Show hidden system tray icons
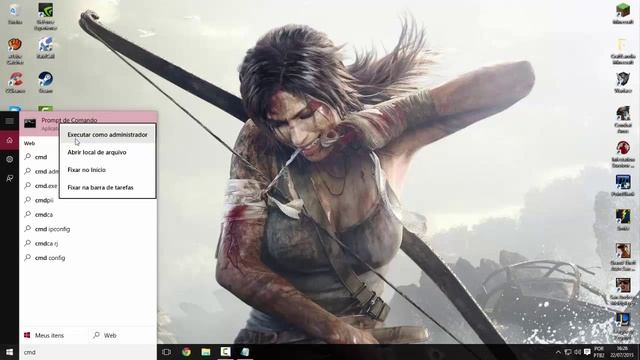Image resolution: width=640 pixels, height=360 pixels. click(x=558, y=352)
